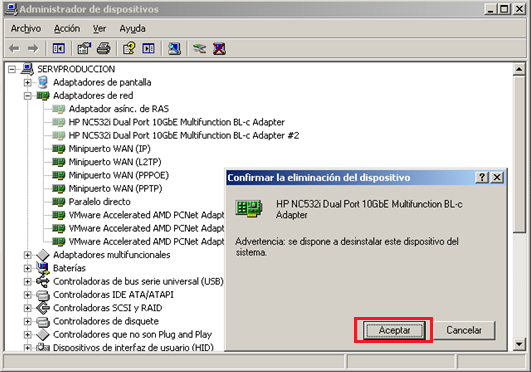Viewport: 531px width, 372px height.
Task: Click the Forward arrow toolbar icon
Action: tap(33, 49)
